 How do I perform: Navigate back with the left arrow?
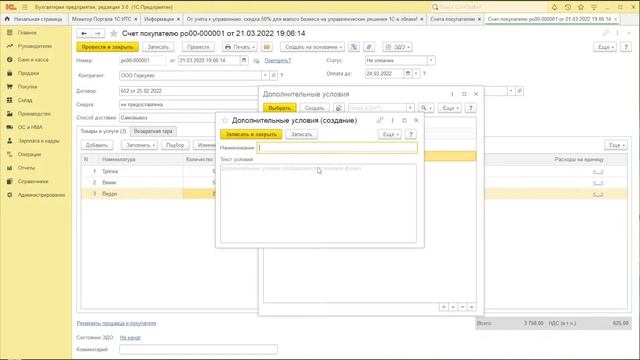point(84,33)
